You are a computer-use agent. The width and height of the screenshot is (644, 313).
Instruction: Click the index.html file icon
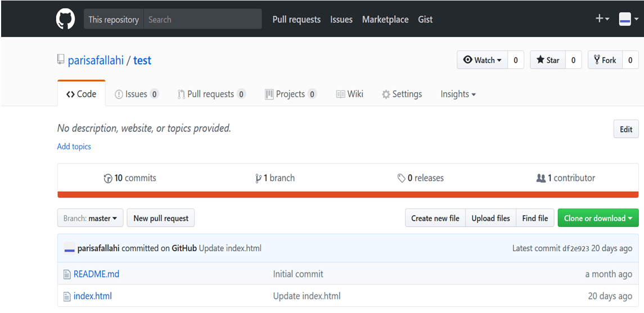[67, 296]
